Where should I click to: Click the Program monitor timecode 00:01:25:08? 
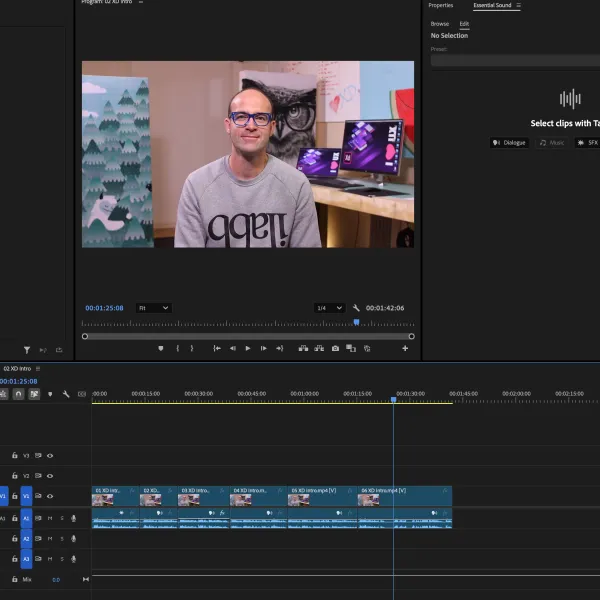pos(104,308)
